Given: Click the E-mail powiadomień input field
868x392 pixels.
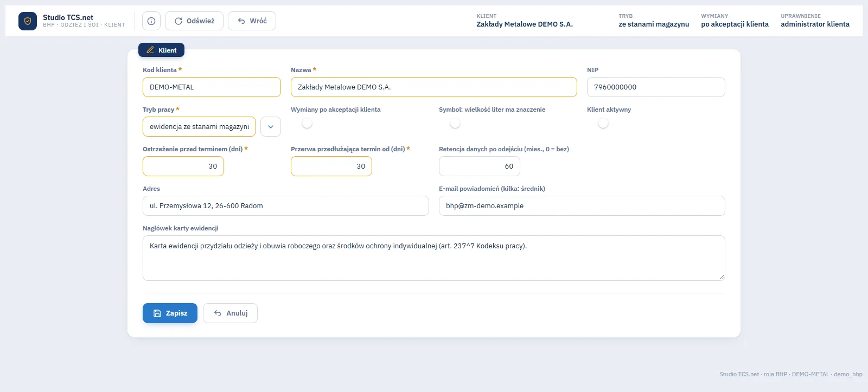Looking at the screenshot, I should (582, 206).
